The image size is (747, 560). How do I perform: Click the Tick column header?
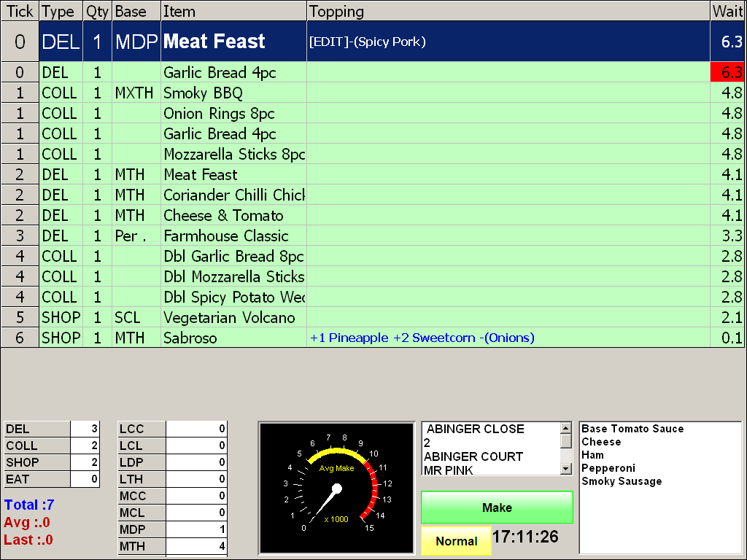[x=20, y=11]
